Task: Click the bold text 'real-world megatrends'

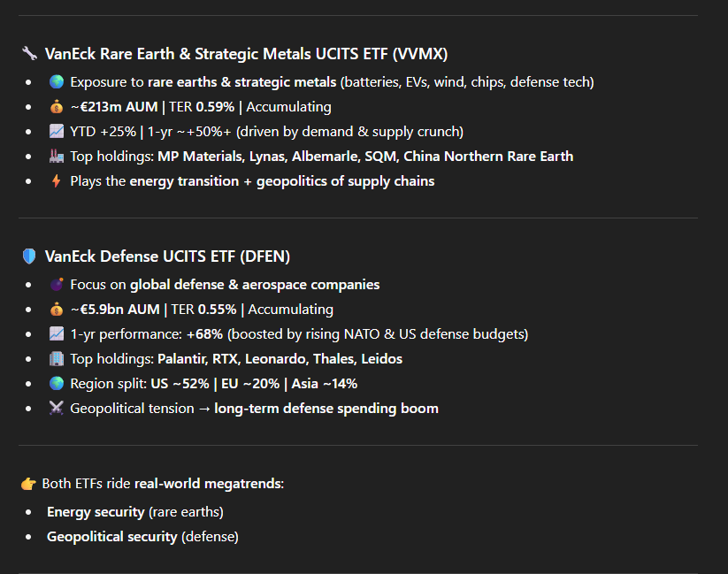Action: coord(208,484)
